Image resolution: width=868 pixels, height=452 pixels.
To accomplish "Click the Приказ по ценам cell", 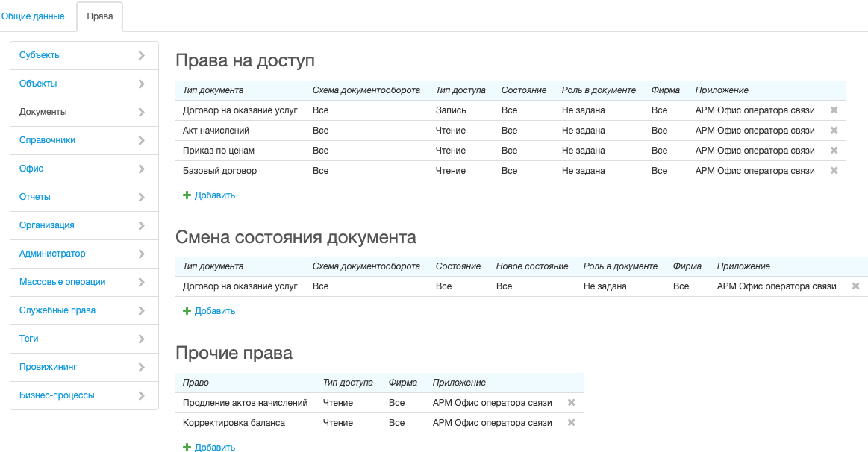I will [218, 151].
